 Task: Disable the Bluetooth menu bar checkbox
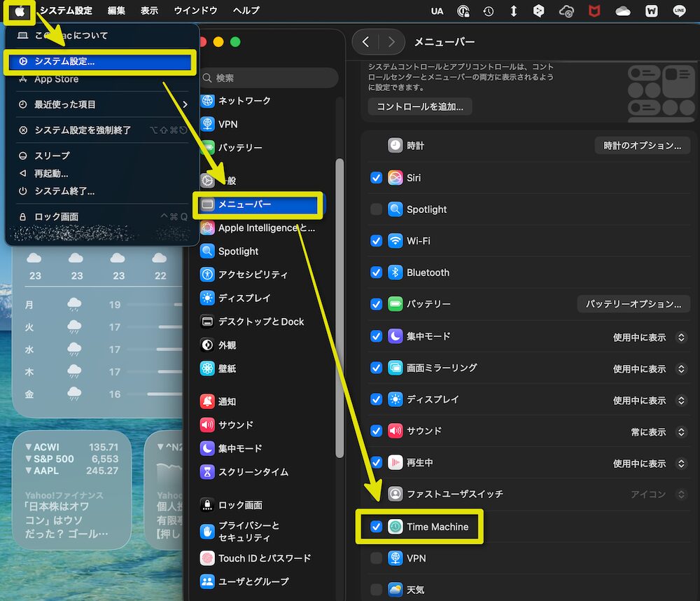point(376,272)
